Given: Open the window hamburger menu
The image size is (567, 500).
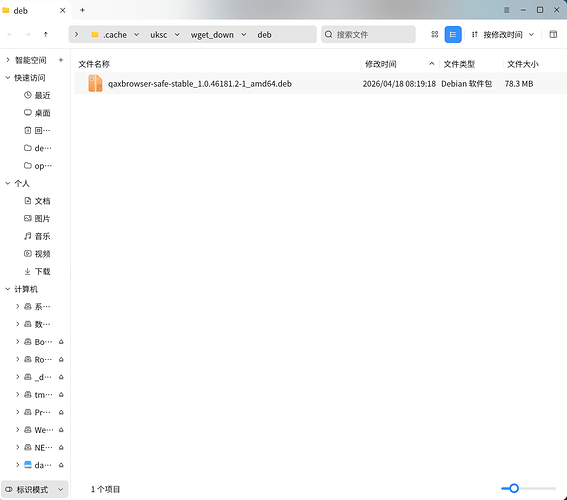Looking at the screenshot, I should click(507, 10).
